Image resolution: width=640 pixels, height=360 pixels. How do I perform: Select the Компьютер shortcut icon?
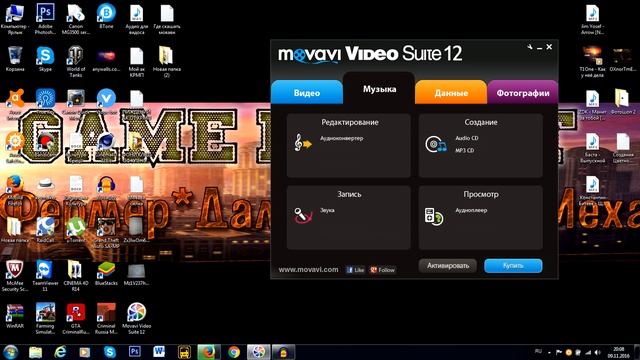point(15,19)
